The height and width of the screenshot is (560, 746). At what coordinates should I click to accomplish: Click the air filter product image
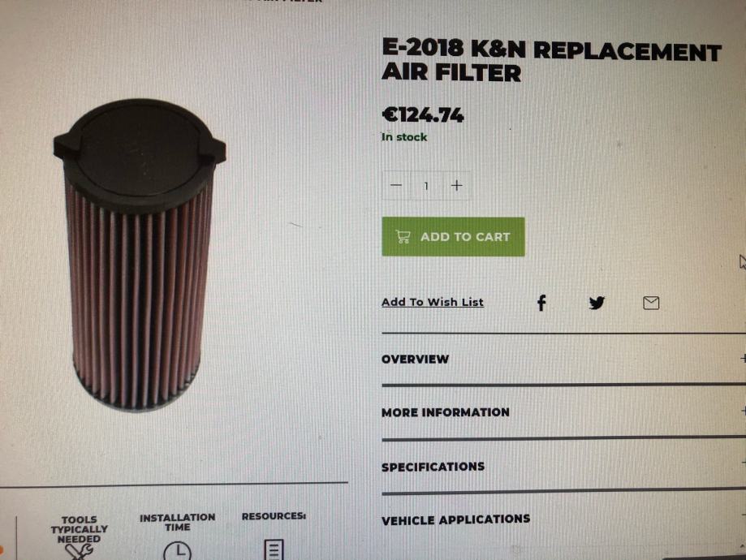[140, 255]
